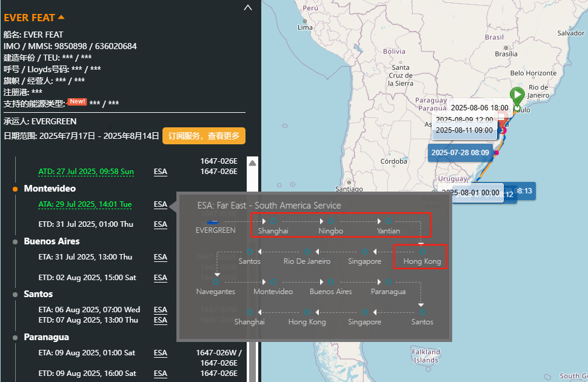This screenshot has height=382, width=588.
Task: Select Buenos Aires port in schedule list
Action: click(x=52, y=241)
